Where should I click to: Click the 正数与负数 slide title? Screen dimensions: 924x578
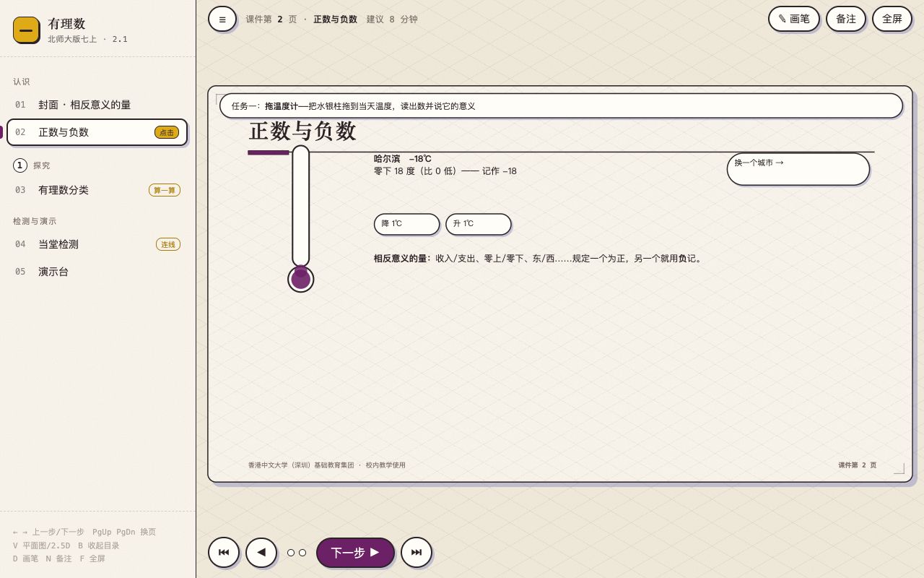tap(302, 131)
